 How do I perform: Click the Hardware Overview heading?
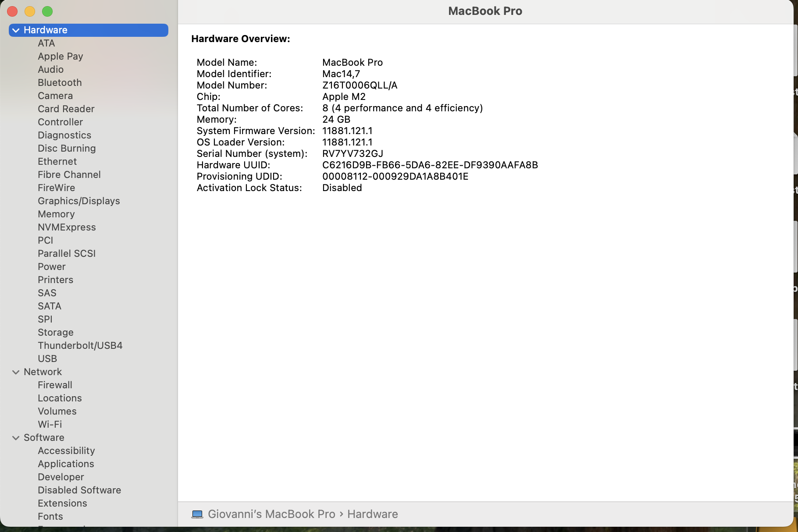pyautogui.click(x=241, y=39)
